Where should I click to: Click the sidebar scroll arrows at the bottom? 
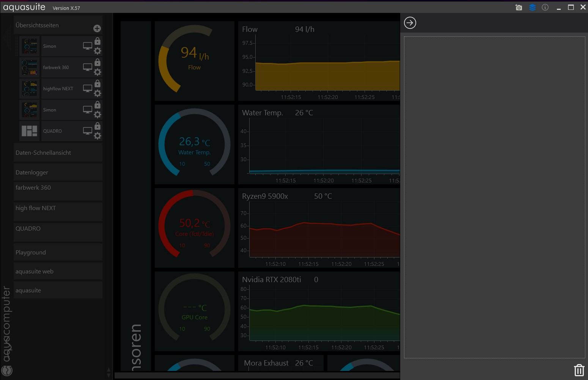[108, 372]
